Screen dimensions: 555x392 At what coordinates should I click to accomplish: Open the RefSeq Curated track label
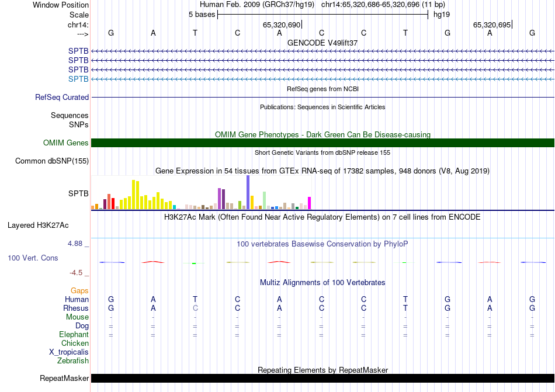[62, 98]
